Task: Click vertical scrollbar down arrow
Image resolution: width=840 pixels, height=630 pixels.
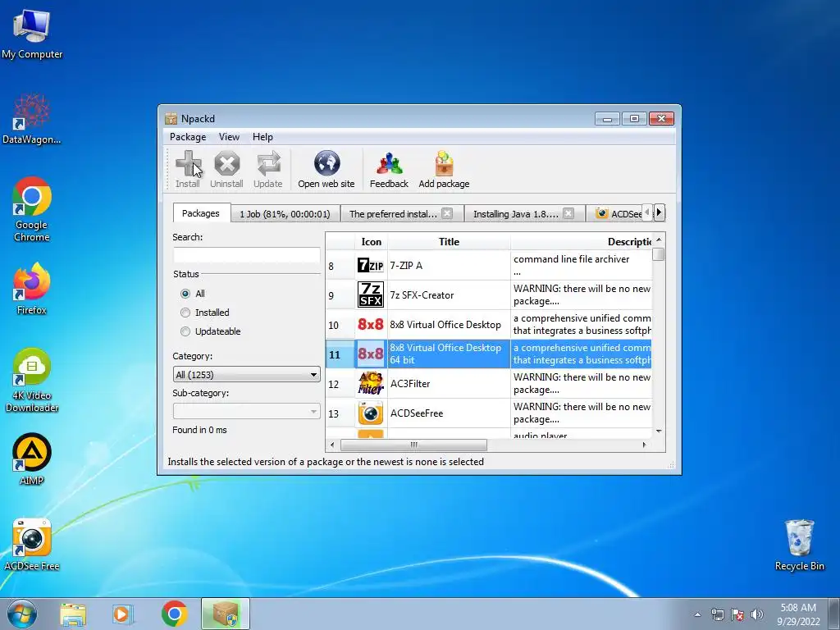Action: (659, 431)
